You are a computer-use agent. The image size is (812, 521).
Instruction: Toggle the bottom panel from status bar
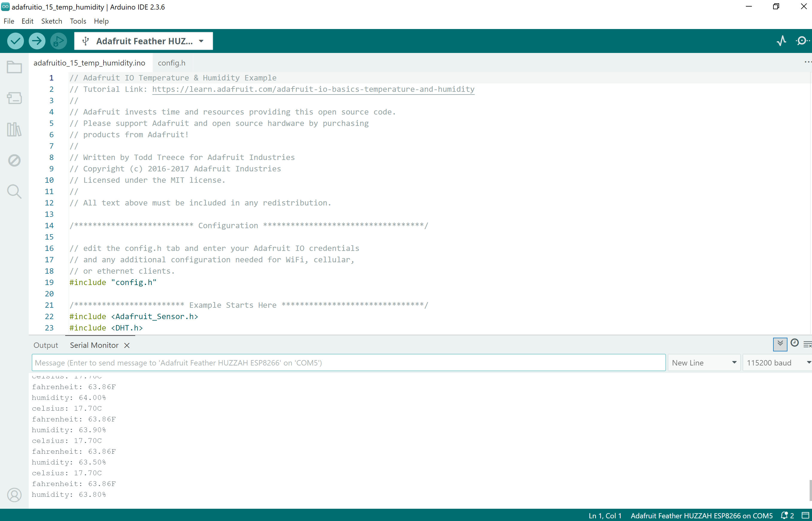coord(805,515)
